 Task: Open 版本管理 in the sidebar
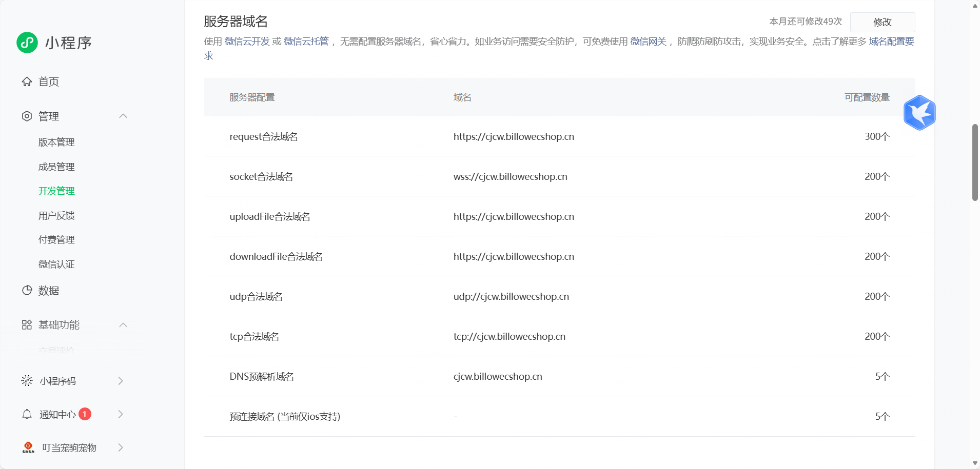click(56, 142)
